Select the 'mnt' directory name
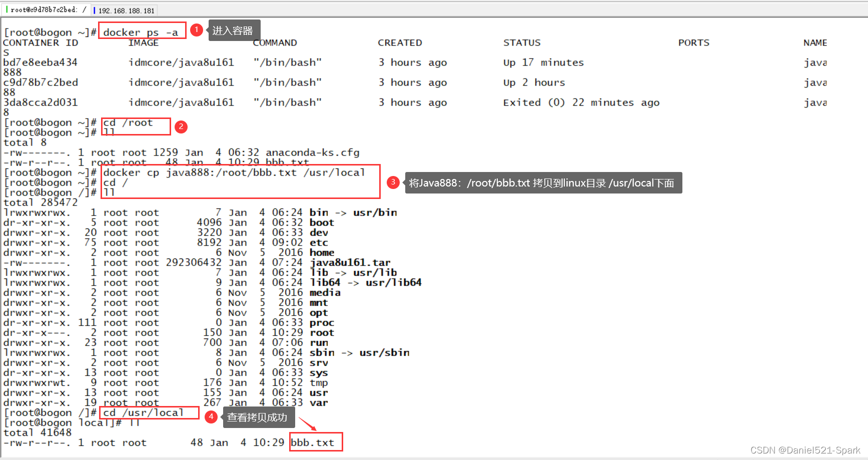Screen dimensions: 868x460 tap(319, 302)
